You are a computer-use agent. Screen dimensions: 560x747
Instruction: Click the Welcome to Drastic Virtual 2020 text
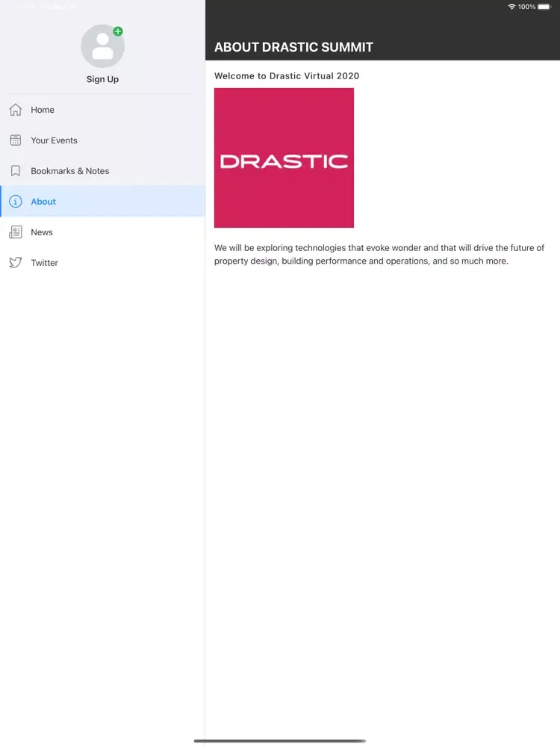click(x=287, y=75)
